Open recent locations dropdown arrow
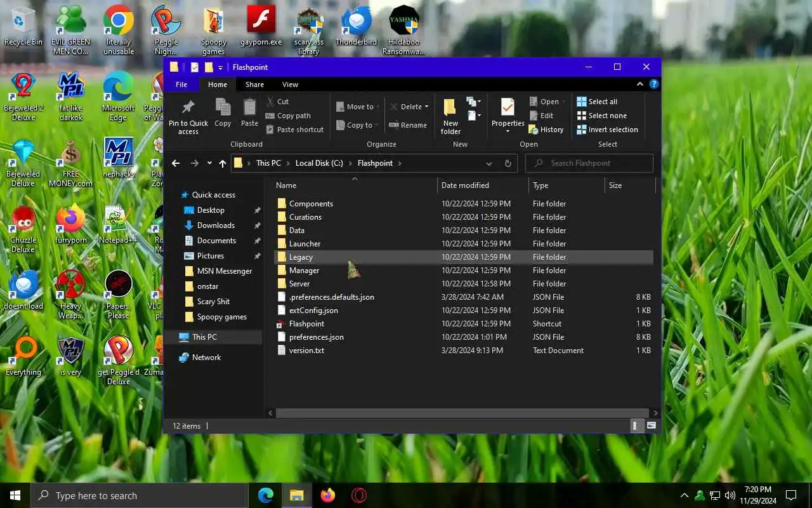The width and height of the screenshot is (812, 508). tap(209, 163)
